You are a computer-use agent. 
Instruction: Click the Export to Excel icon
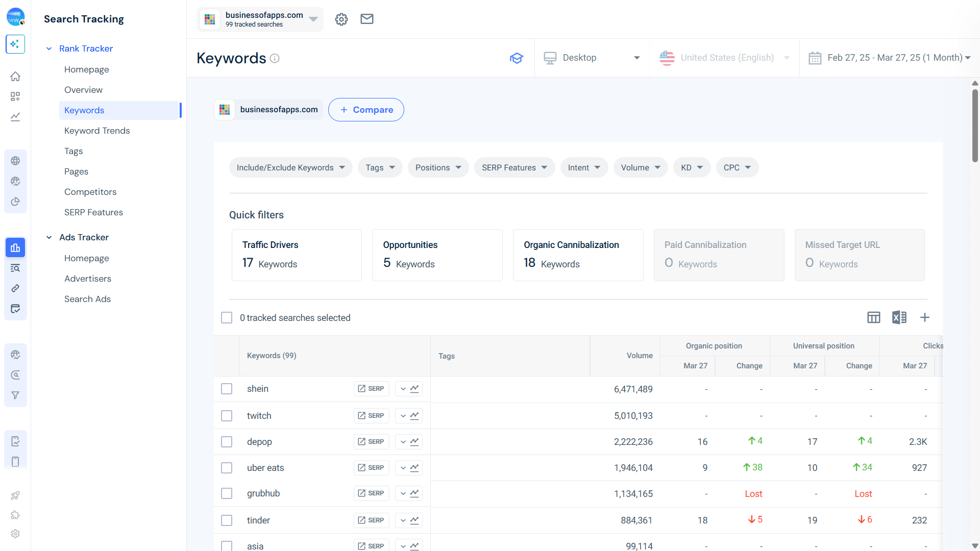[x=899, y=317]
